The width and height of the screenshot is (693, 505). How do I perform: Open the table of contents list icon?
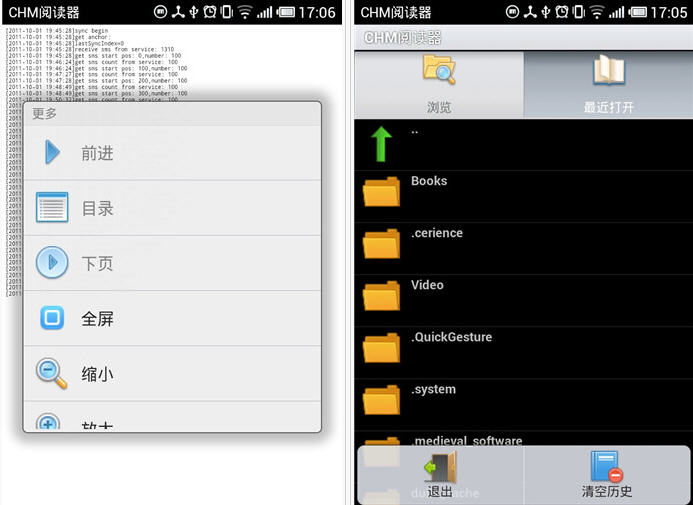(52, 207)
